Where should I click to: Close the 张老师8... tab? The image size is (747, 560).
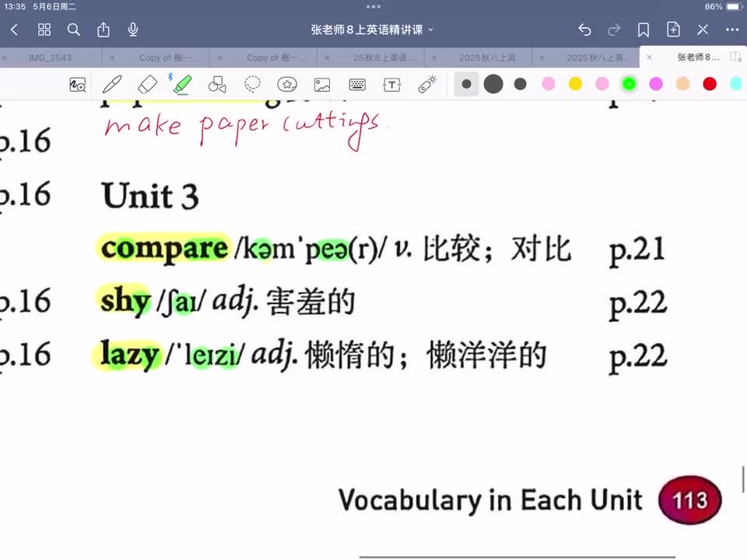[x=649, y=57]
